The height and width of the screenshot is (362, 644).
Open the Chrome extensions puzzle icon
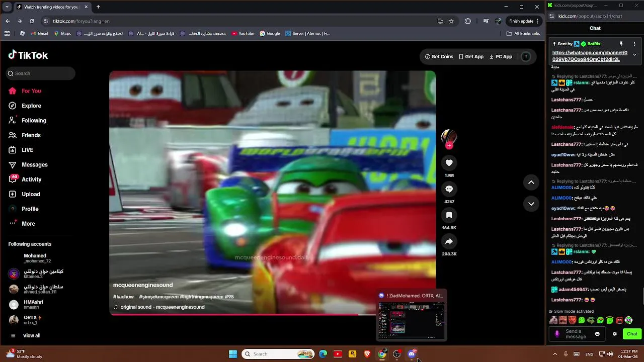468,21
